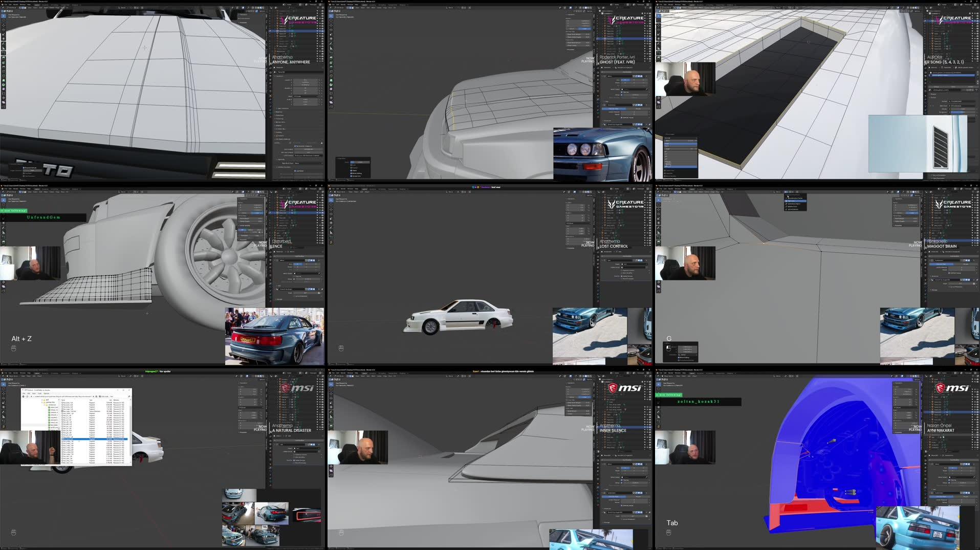Viewport: 980px width, 550px height.
Task: Open Orientation dropdown in Maggot Brain Move operator panel
Action: [687, 355]
